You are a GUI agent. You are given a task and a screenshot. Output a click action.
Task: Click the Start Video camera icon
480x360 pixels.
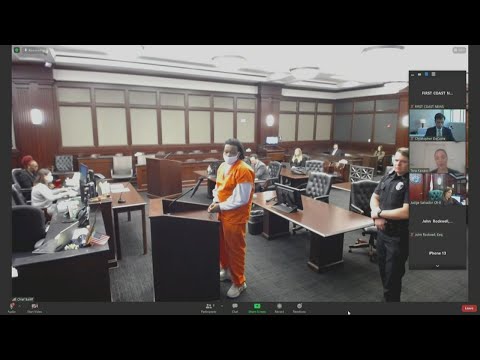coord(35,306)
